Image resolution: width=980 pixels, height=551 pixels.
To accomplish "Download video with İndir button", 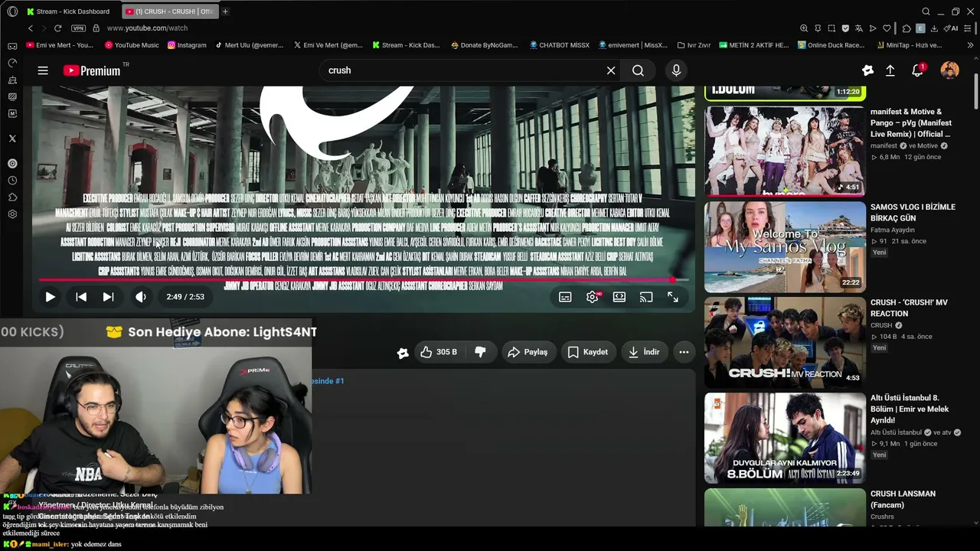I will (644, 352).
